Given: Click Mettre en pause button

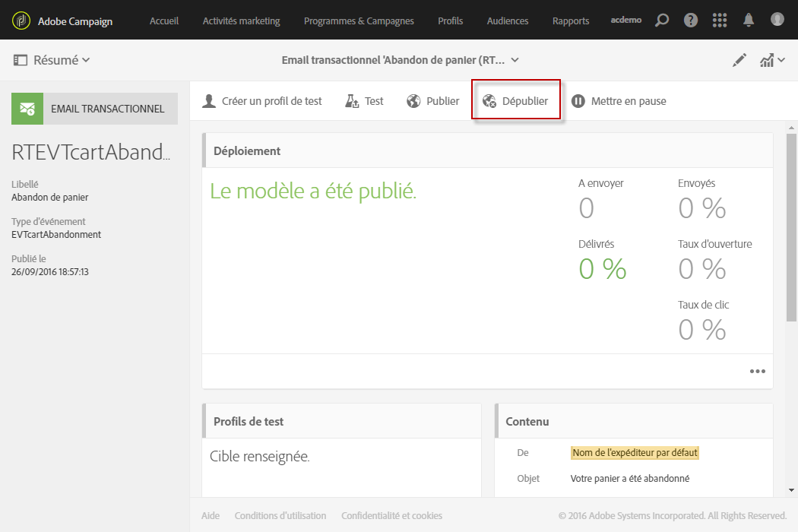Looking at the screenshot, I should [619, 101].
